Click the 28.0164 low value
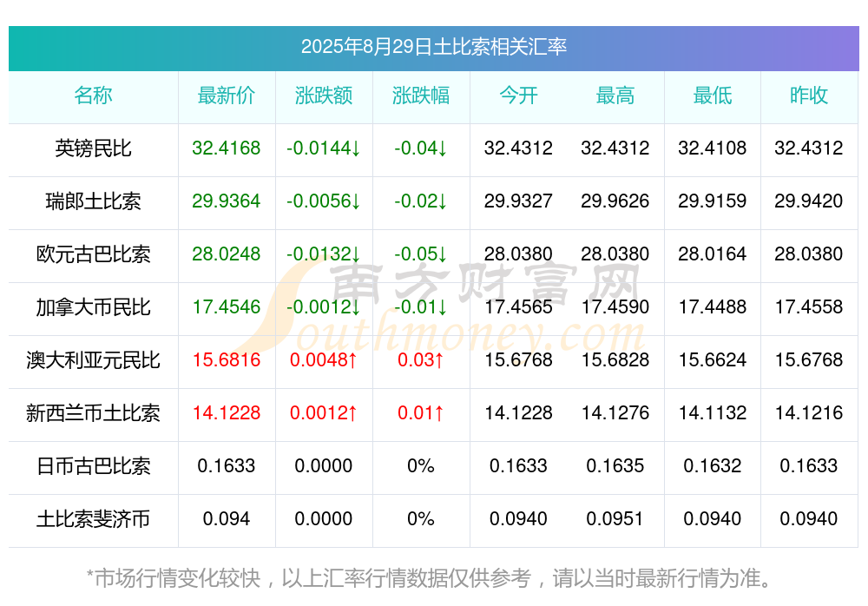 pyautogui.click(x=713, y=254)
